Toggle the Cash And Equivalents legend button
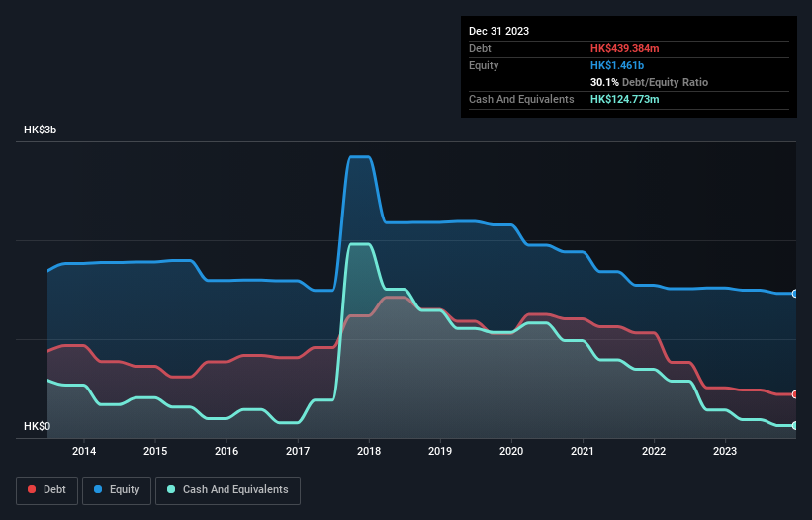This screenshot has height=520, width=812. click(x=227, y=490)
